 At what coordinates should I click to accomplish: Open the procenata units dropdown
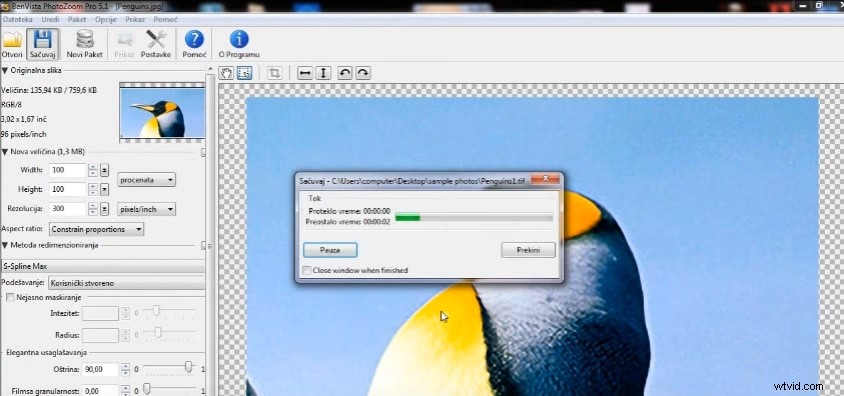[x=146, y=180]
